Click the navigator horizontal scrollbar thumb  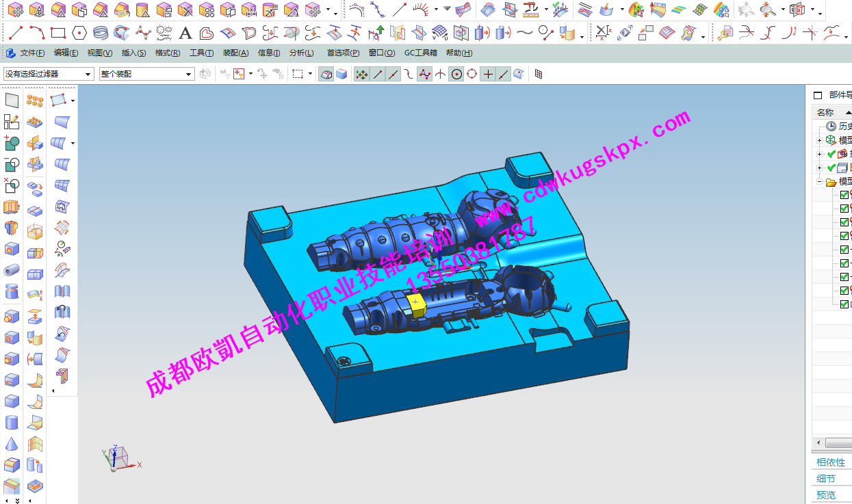tap(838, 443)
